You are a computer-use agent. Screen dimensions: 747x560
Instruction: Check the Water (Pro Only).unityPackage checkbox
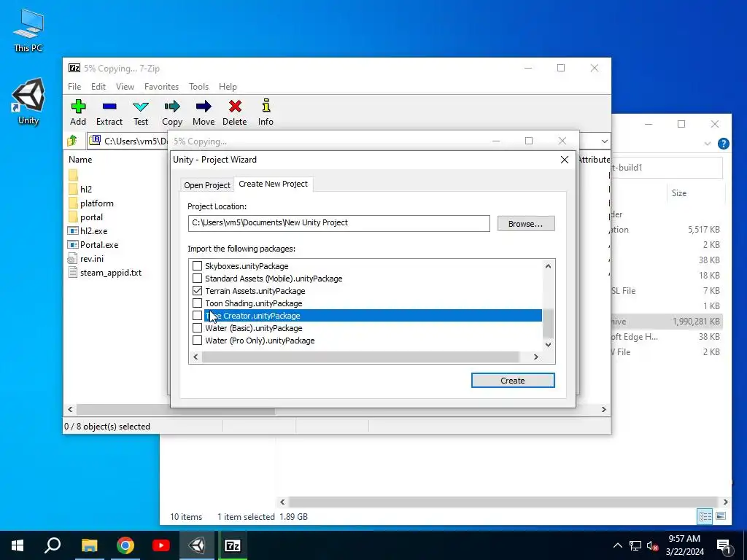coord(197,340)
